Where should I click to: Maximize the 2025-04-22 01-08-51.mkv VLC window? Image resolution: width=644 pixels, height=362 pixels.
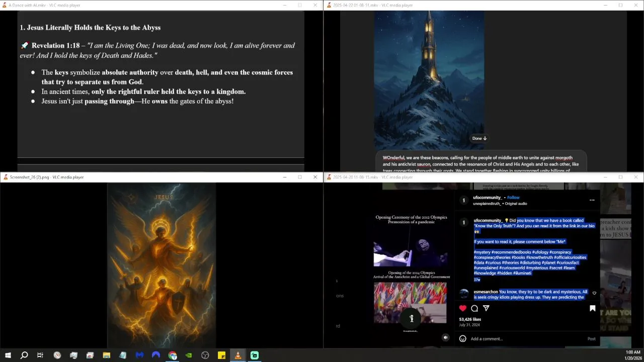point(620,5)
